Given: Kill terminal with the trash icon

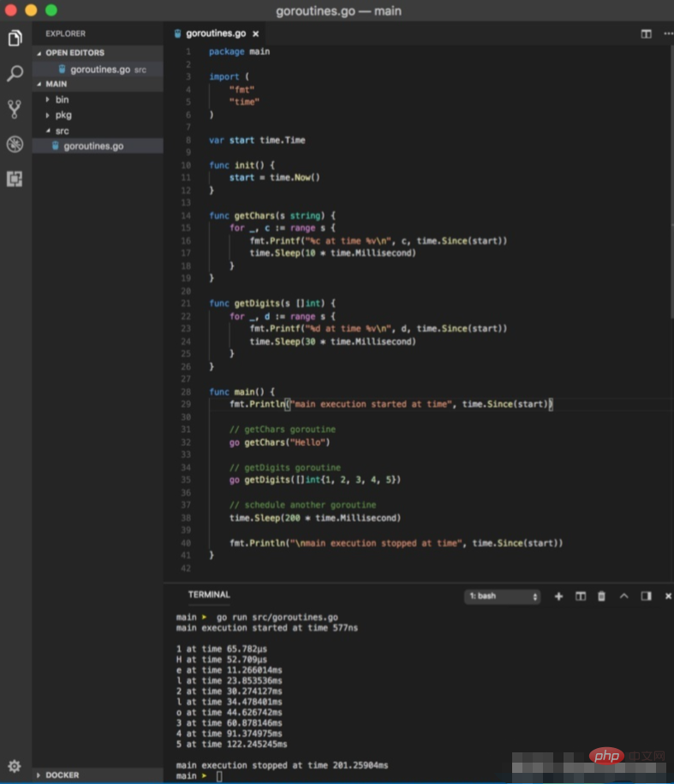Looking at the screenshot, I should tap(601, 596).
